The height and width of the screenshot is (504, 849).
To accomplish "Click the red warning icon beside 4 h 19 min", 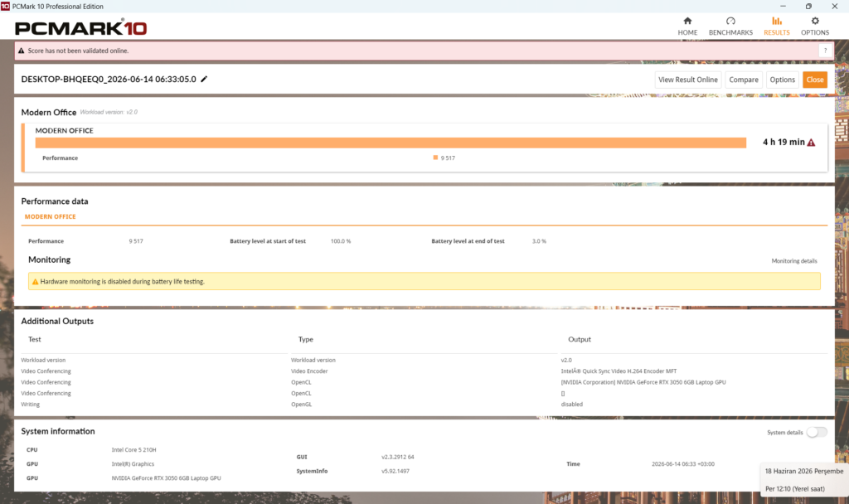I will click(811, 143).
